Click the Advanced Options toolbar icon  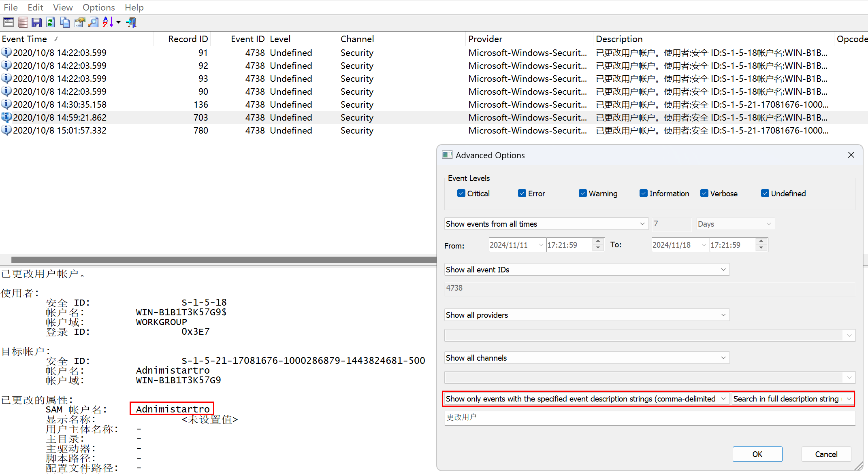coord(9,22)
